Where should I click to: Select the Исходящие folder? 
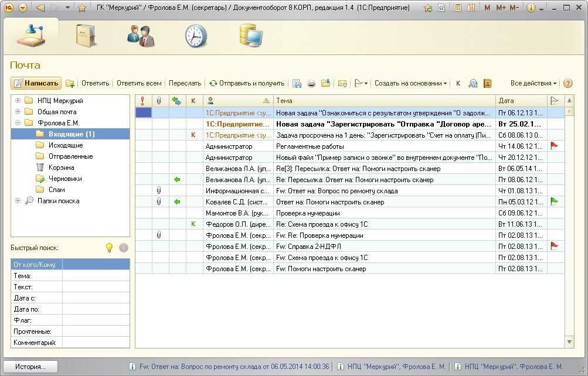tap(66, 145)
